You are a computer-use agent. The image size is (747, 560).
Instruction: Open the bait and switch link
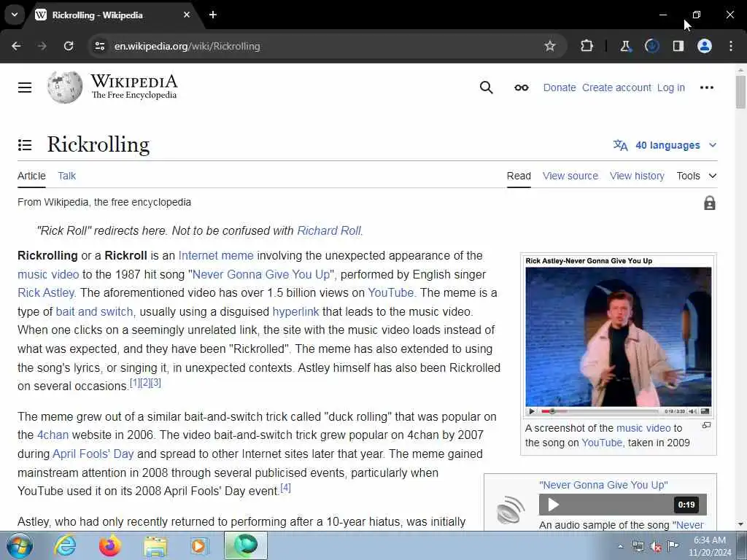pyautogui.click(x=94, y=312)
